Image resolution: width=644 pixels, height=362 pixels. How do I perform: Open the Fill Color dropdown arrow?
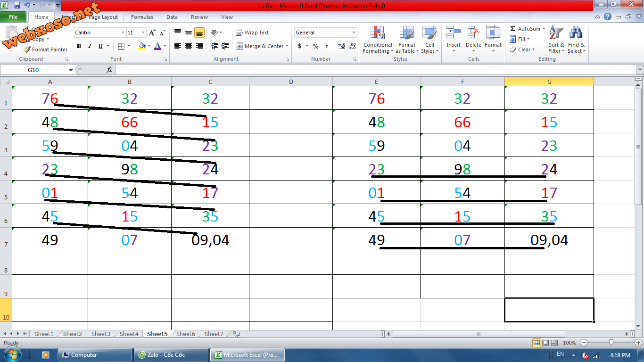click(x=149, y=46)
